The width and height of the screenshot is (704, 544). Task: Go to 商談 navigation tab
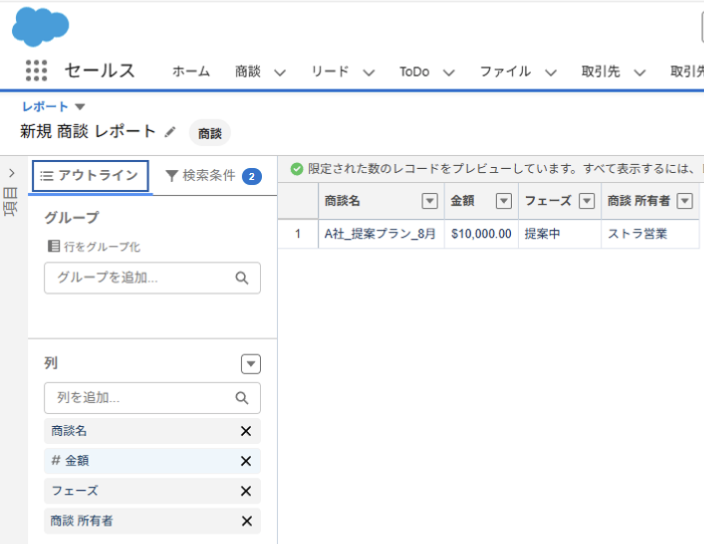click(248, 71)
